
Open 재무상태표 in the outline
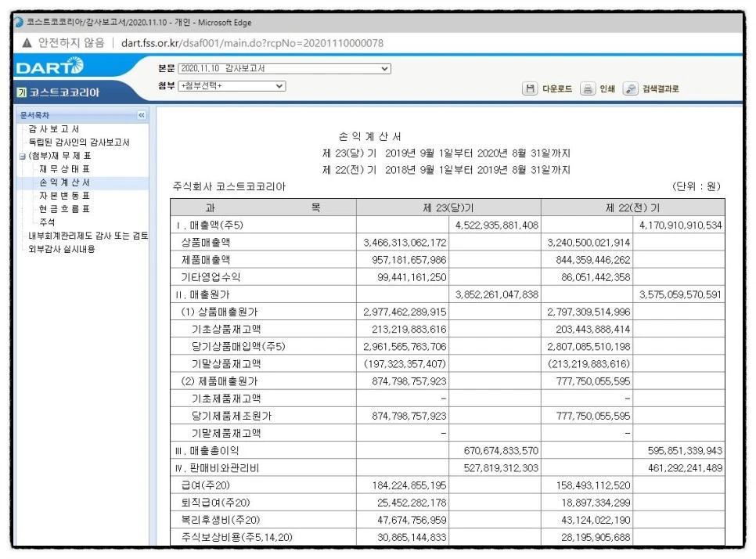[64, 169]
